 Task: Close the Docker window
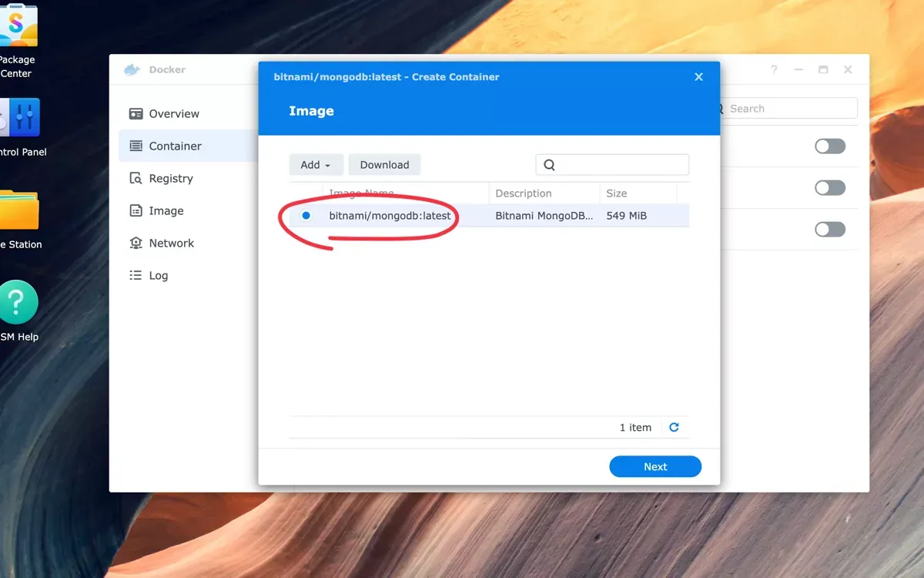848,69
